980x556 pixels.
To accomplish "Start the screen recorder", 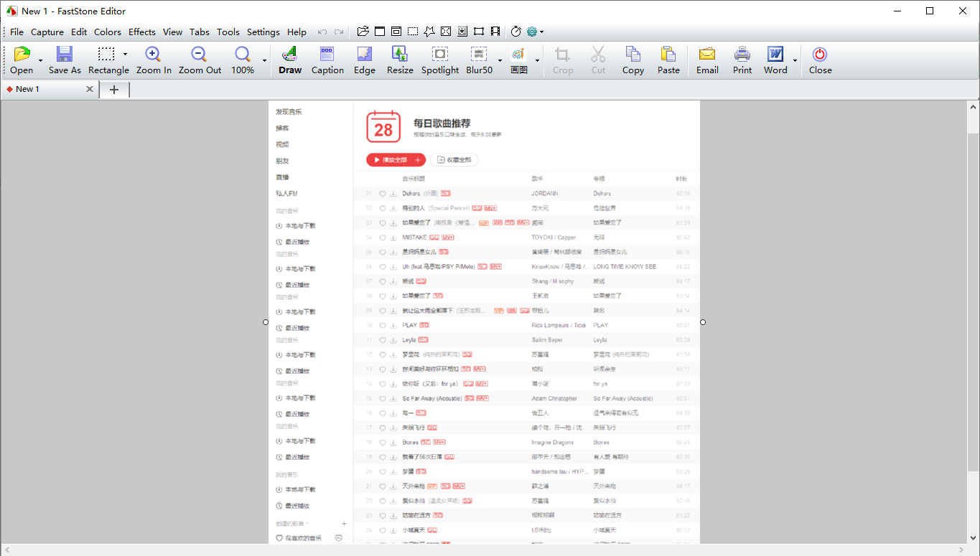I will 495,32.
